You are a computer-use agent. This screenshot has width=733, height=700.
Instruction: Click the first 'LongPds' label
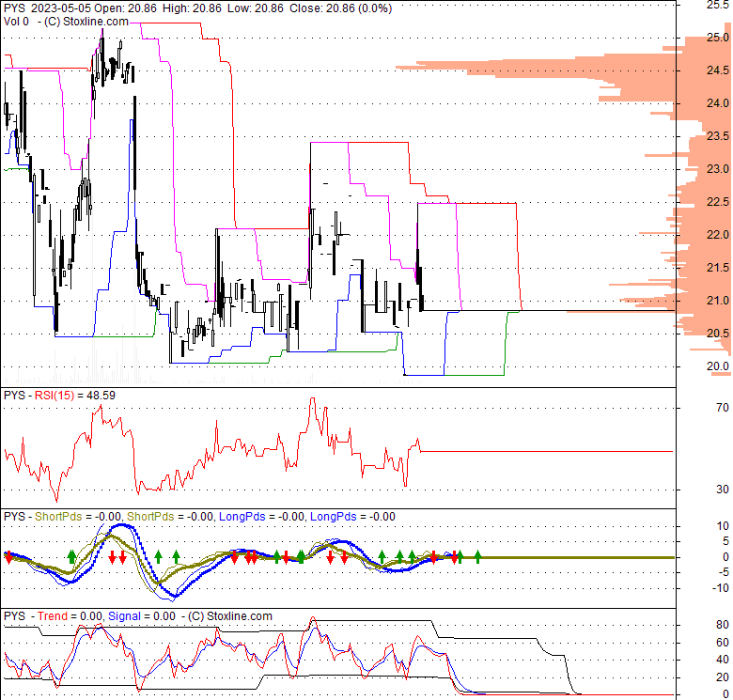click(x=242, y=517)
